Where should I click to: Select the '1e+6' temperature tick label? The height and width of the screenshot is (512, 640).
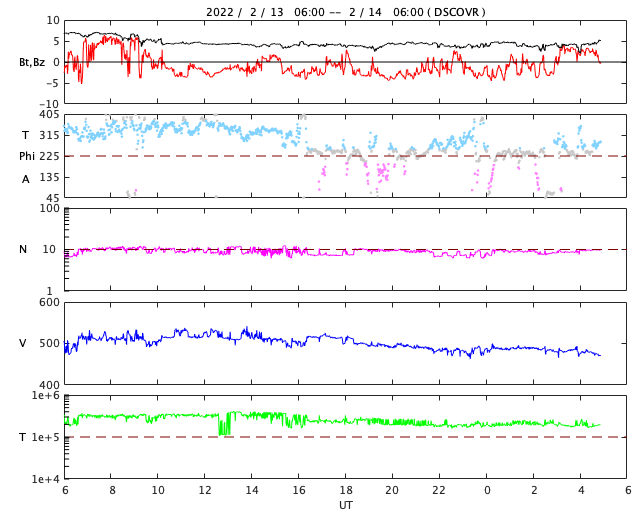pyautogui.click(x=46, y=396)
